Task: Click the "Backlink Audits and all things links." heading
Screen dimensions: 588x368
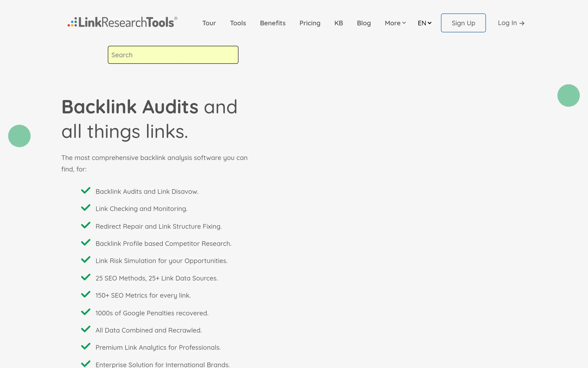Action: point(149,119)
